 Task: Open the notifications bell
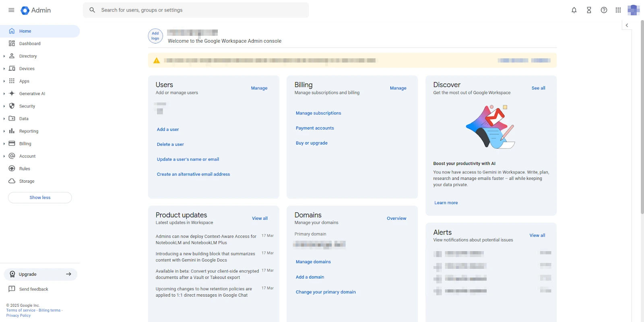pos(574,10)
